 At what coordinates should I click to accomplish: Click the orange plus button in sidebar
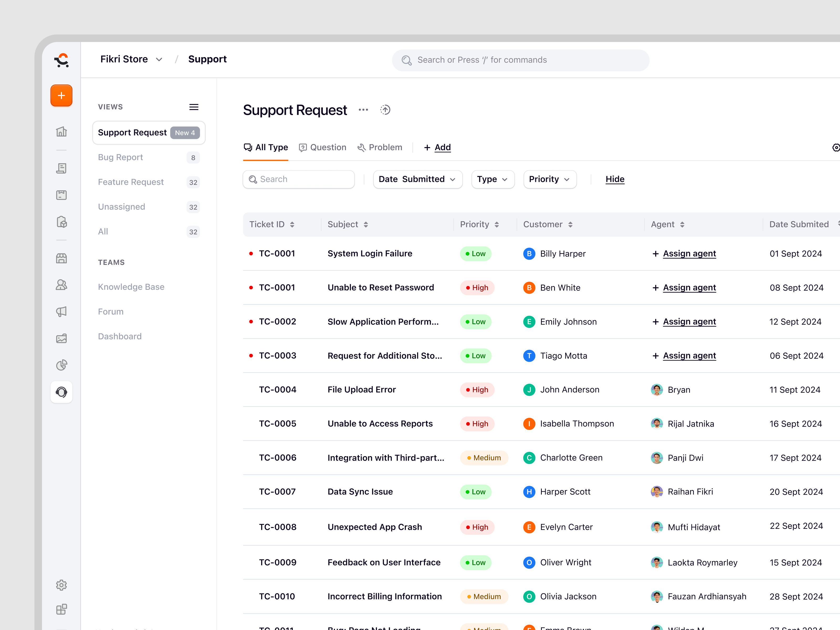61,96
